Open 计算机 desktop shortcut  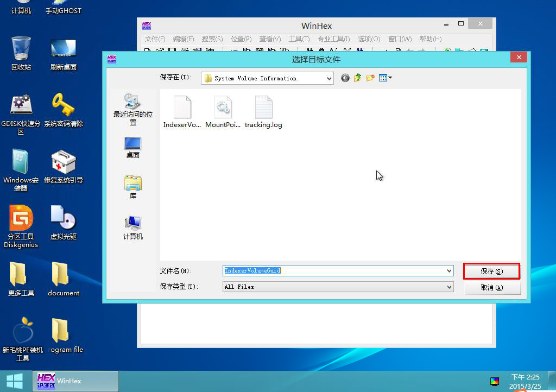[21, 7]
